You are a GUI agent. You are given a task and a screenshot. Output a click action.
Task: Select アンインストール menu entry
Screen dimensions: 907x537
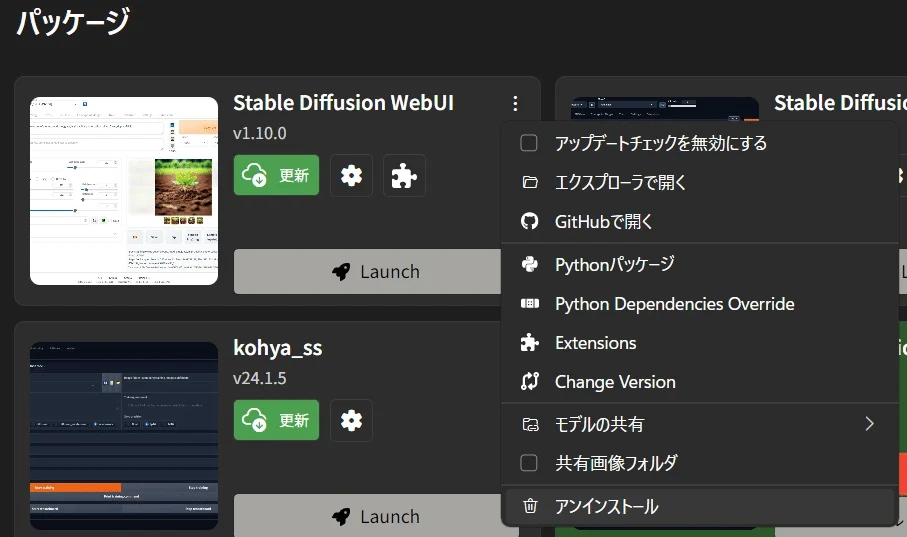point(700,506)
